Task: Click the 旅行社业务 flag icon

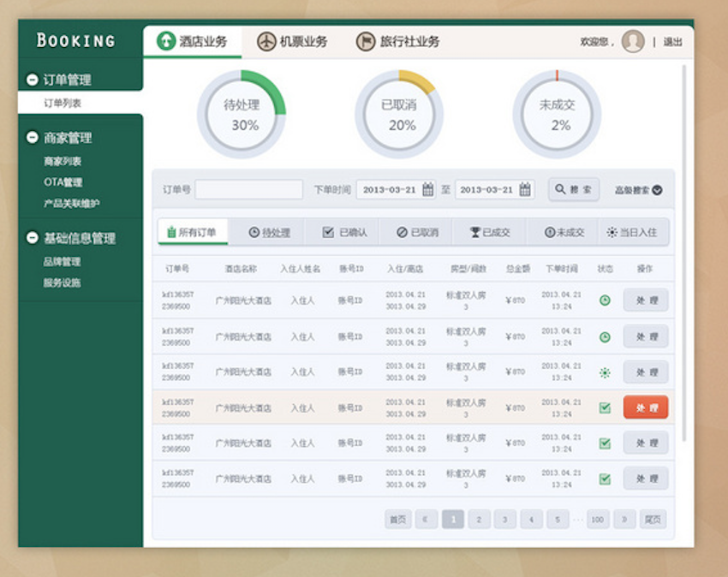Action: click(x=366, y=41)
